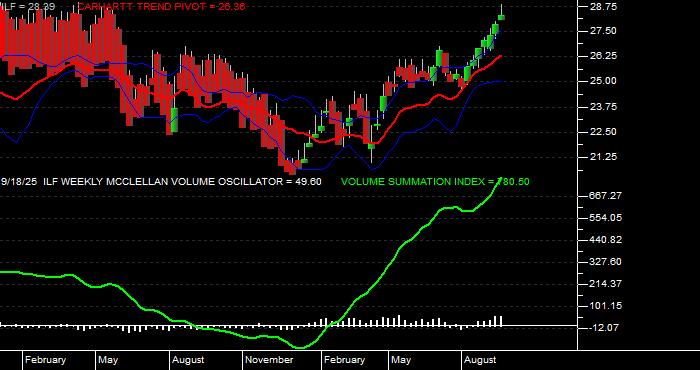Click the May label following the second February

(401, 360)
